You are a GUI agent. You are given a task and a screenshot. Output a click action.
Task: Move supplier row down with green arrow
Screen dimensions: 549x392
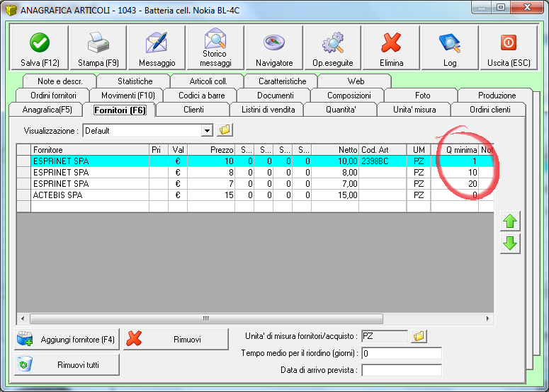[510, 243]
